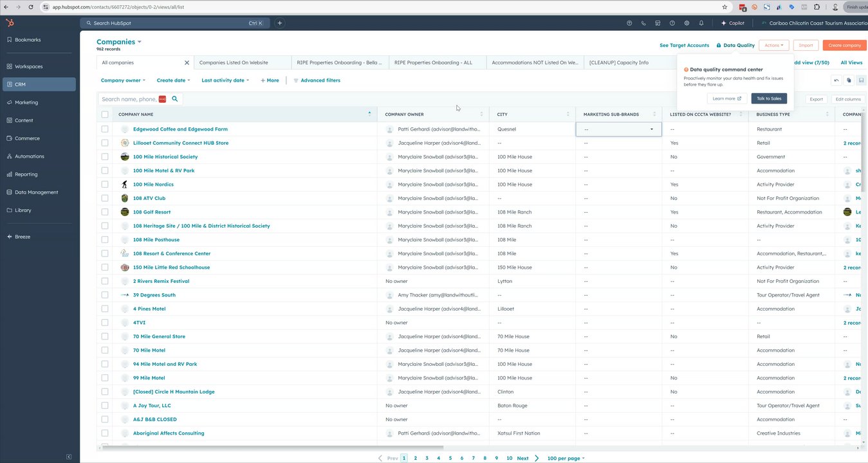Open the browser profile avatar
868x463 pixels.
tap(836, 7)
